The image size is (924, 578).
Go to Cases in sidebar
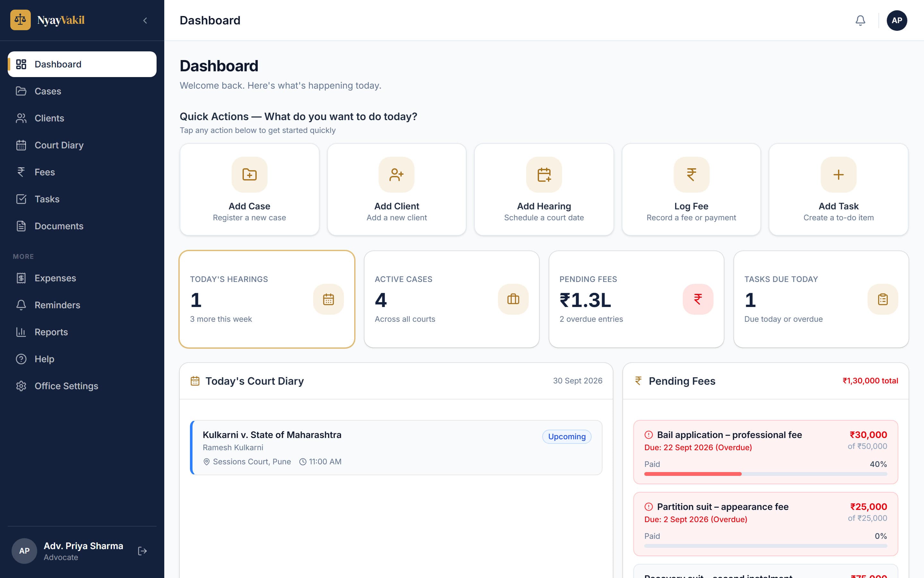click(x=82, y=92)
